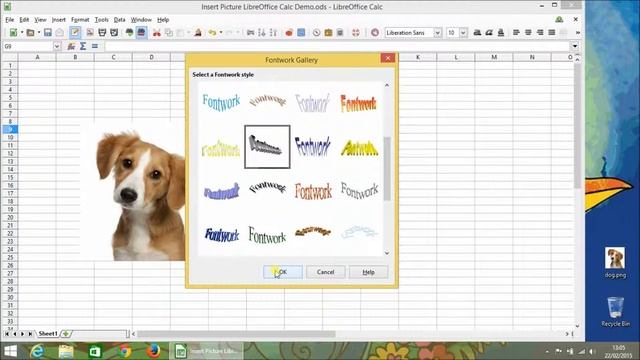640x360 pixels.
Task: Open Print Preview from the toolbar
Action: click(x=114, y=33)
